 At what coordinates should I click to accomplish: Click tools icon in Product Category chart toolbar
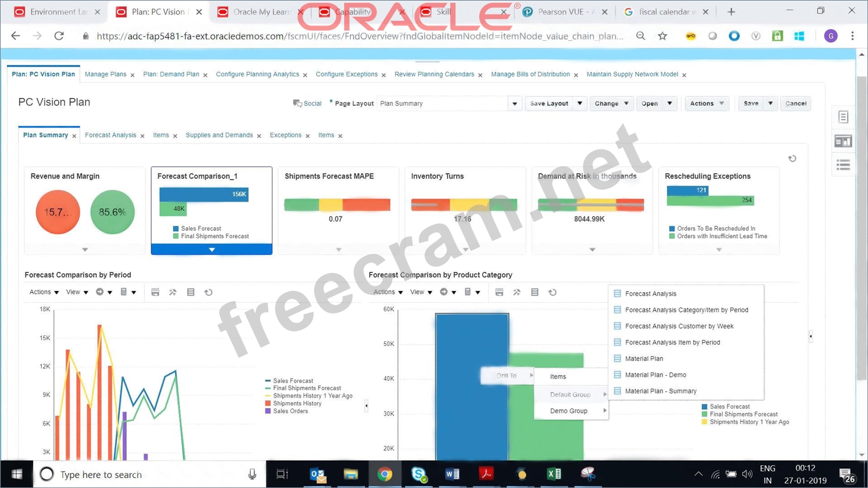pyautogui.click(x=517, y=292)
